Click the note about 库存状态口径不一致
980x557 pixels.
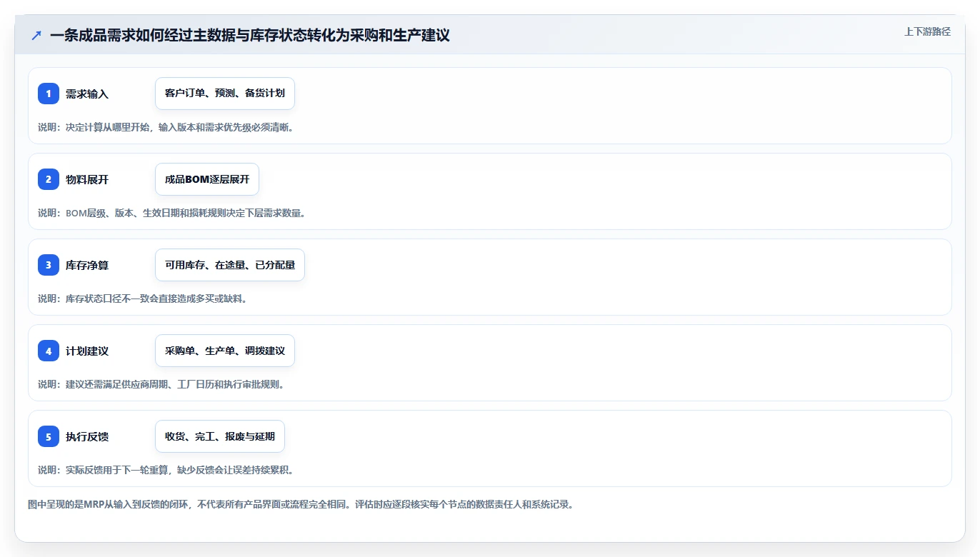142,298
